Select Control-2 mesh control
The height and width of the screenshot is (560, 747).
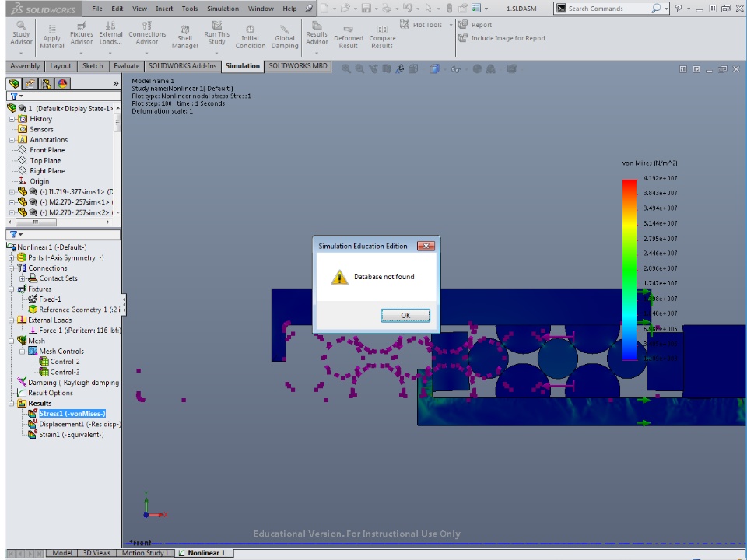pos(60,362)
